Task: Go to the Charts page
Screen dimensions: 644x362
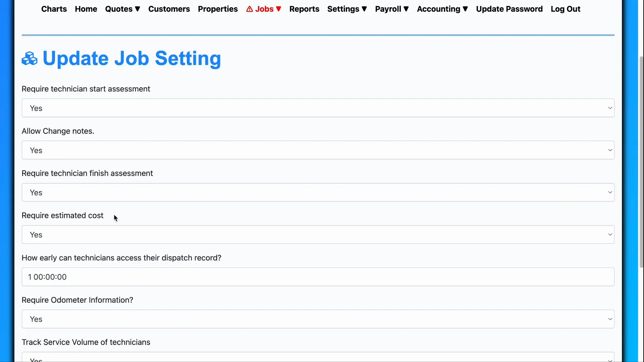Action: click(54, 9)
